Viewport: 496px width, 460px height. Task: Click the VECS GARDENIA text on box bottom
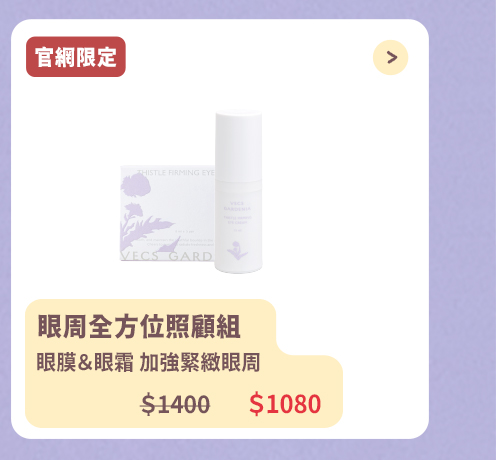(166, 256)
